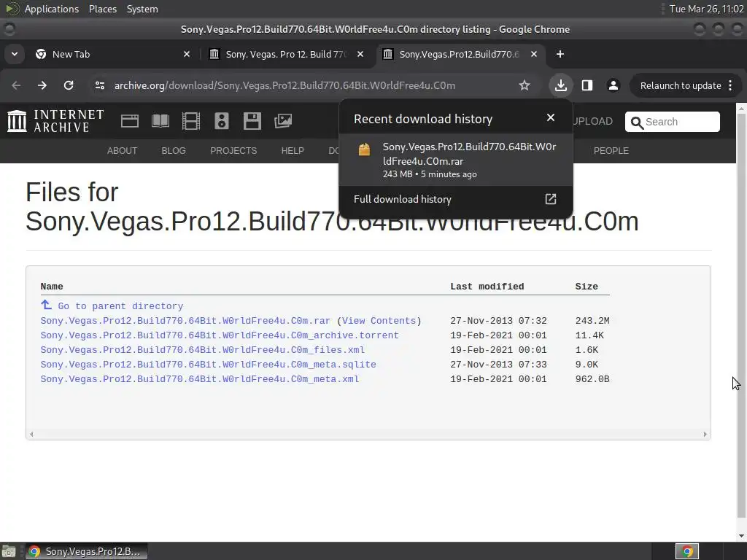The width and height of the screenshot is (747, 560).
Task: Close the New Tab tab
Action: point(187,54)
